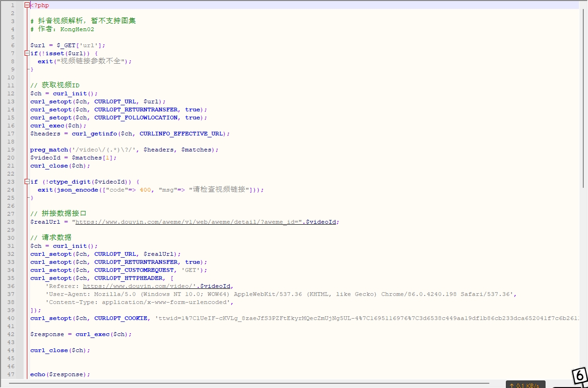This screenshot has width=588, height=388.
Task: Click the CURLINFO_EFFECTIVE_URL constant
Action: (x=181, y=134)
